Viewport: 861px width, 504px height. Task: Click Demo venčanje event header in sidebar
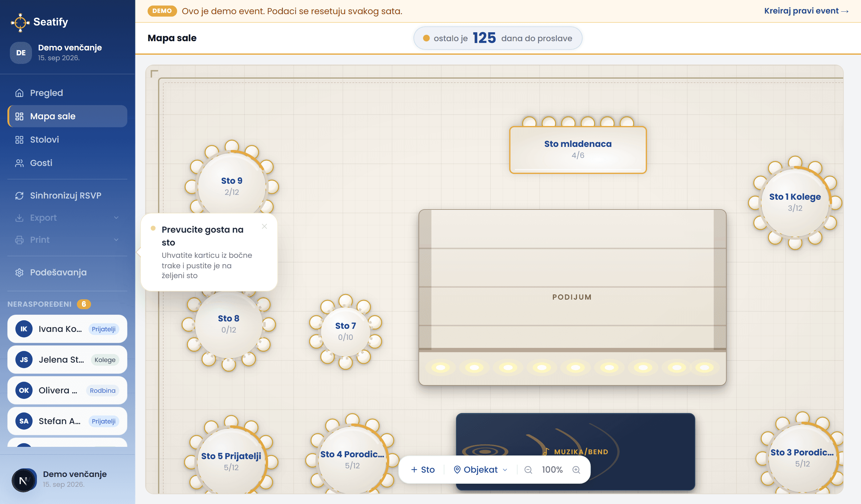coord(67,53)
